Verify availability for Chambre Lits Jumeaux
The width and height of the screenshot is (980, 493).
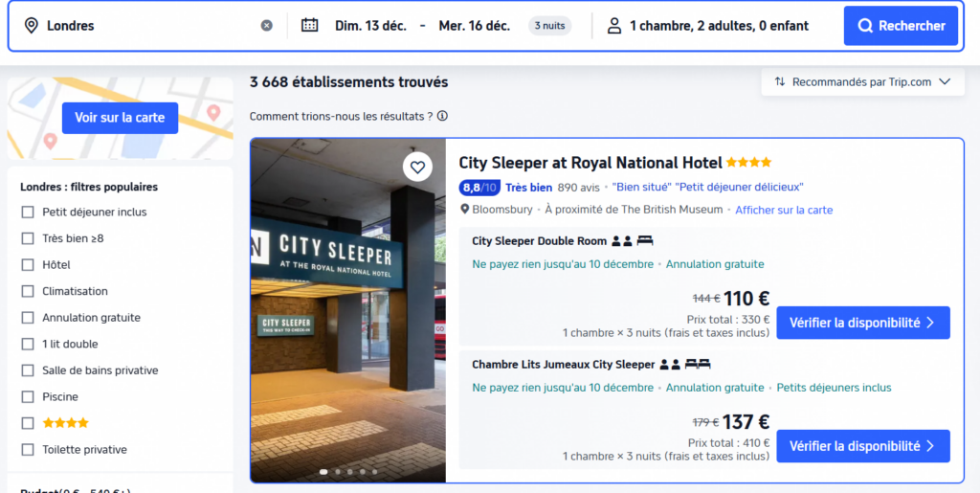click(863, 446)
